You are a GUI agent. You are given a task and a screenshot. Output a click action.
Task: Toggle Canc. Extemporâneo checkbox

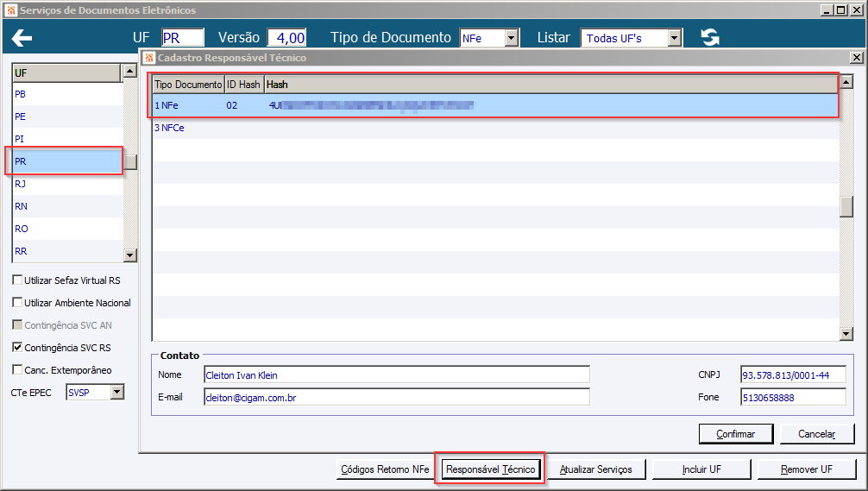coord(17,369)
